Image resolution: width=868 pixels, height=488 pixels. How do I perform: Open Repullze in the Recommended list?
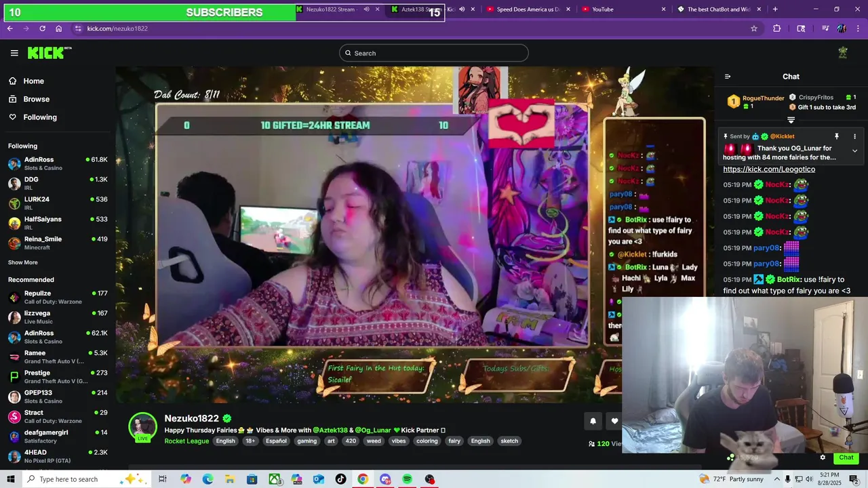(58, 297)
